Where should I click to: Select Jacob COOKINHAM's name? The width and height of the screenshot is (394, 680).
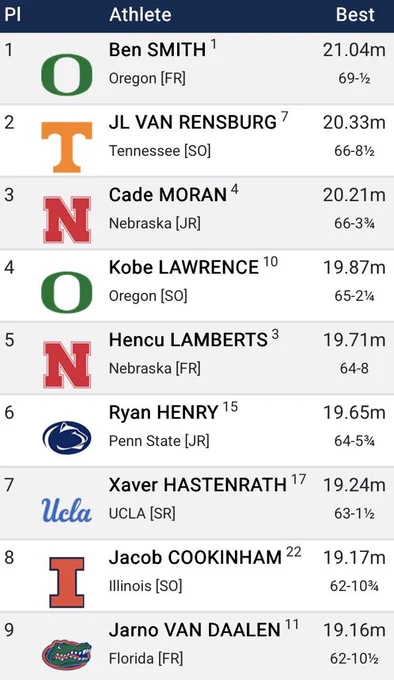[195, 557]
